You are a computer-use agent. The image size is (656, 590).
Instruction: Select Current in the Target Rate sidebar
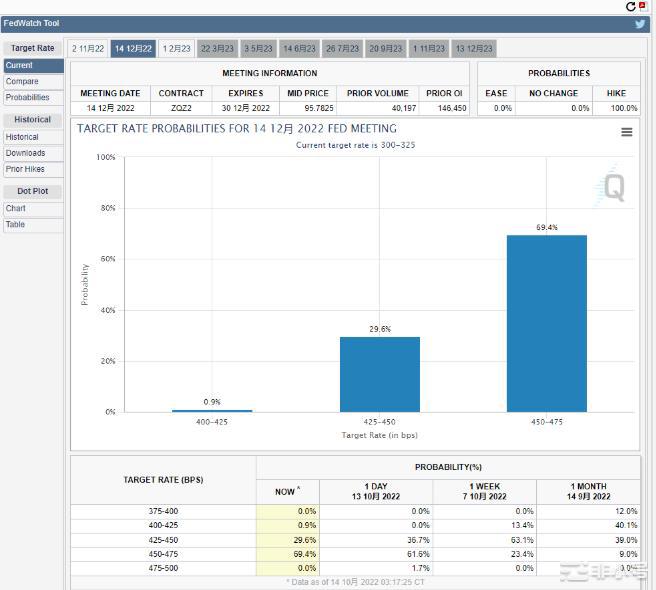(19, 66)
